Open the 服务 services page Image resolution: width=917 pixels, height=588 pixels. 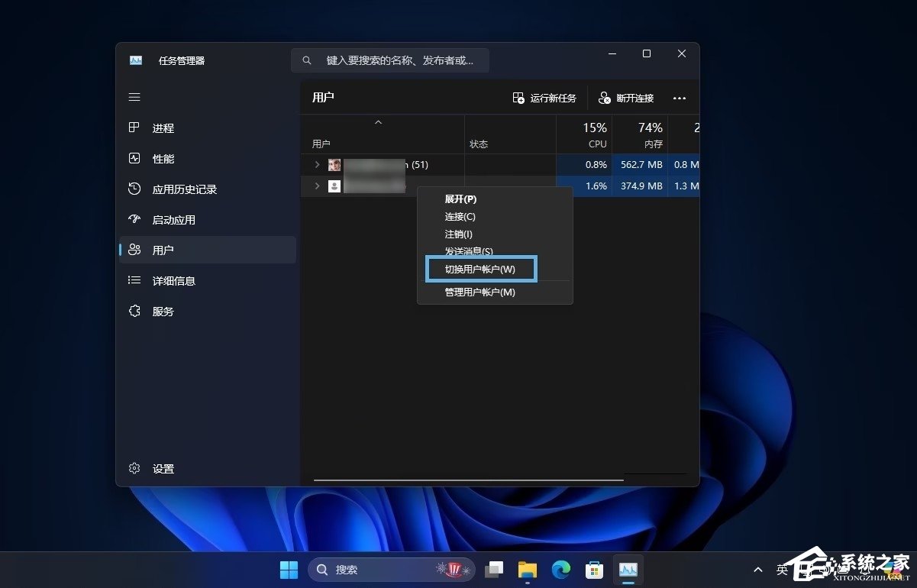point(163,312)
